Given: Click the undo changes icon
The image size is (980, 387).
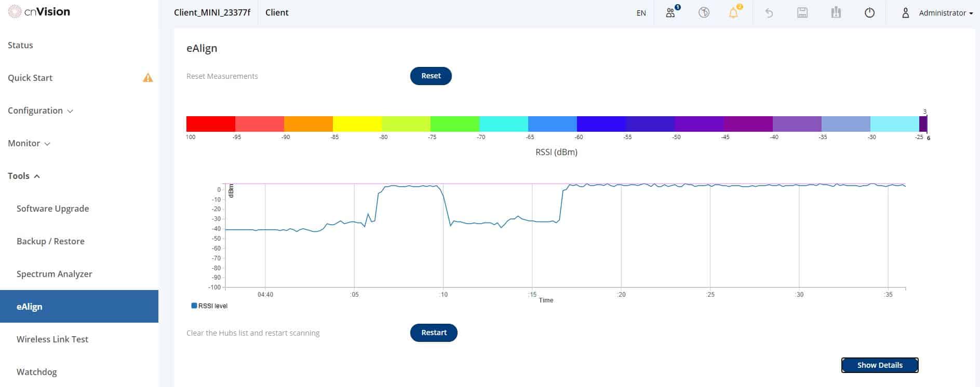Looking at the screenshot, I should point(769,13).
